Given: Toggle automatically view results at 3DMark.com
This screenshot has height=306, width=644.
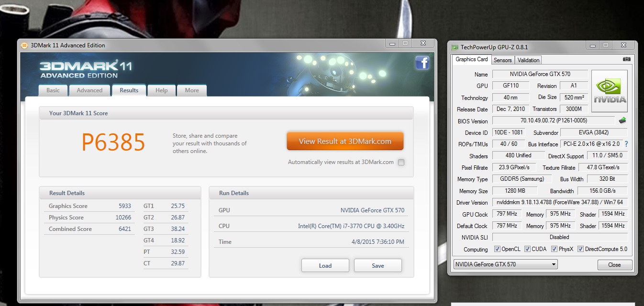Looking at the screenshot, I should 401,162.
